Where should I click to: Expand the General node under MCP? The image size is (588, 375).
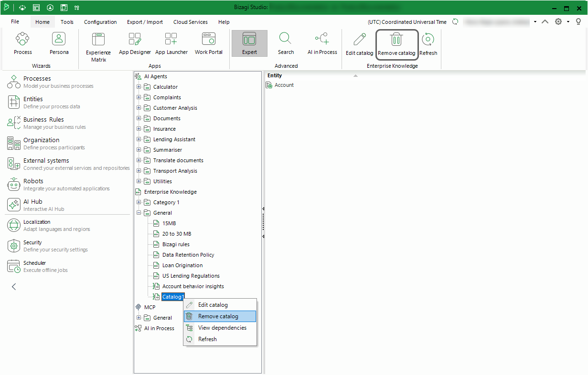(139, 318)
